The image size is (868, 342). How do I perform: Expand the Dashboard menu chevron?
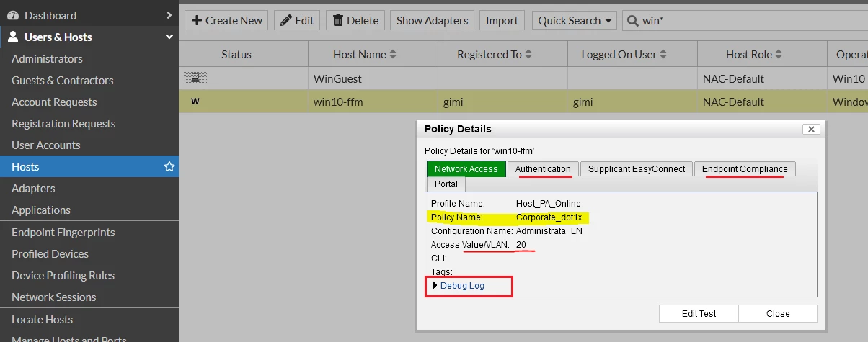pos(169,15)
